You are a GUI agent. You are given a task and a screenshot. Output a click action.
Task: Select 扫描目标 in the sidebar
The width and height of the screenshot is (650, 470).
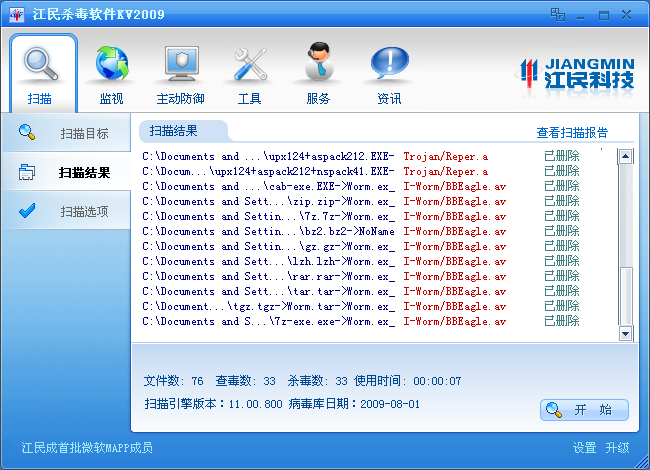tap(66, 133)
